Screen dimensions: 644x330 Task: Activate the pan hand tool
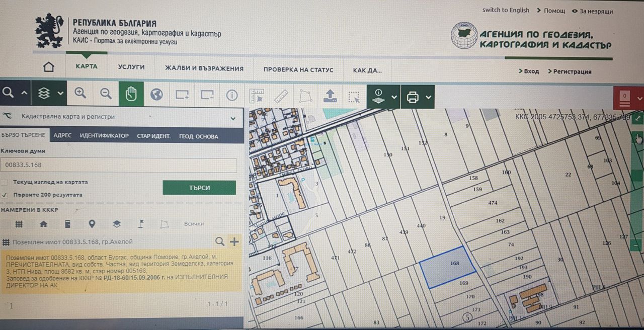pyautogui.click(x=131, y=94)
